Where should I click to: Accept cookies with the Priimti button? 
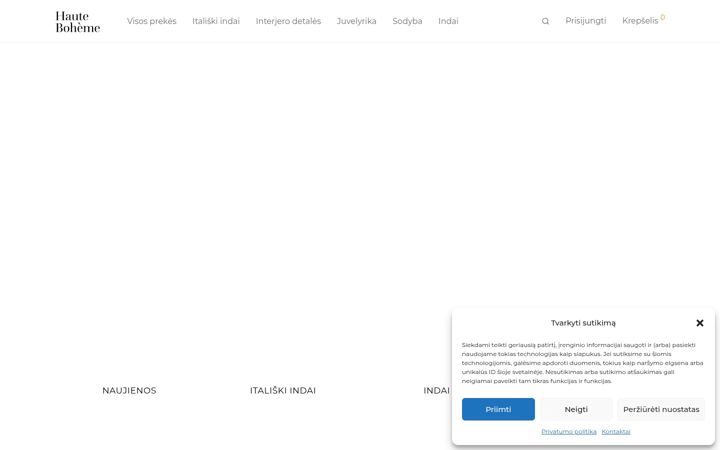(498, 409)
